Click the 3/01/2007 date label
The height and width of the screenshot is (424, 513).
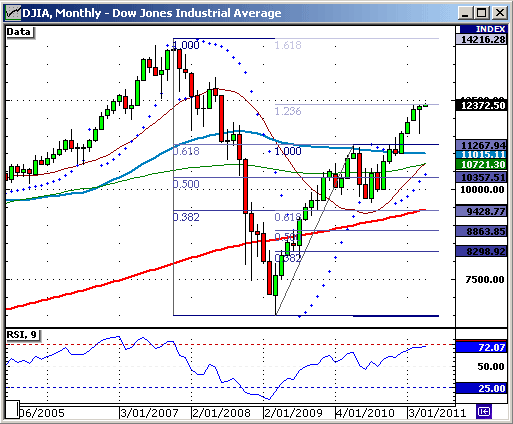click(x=149, y=413)
